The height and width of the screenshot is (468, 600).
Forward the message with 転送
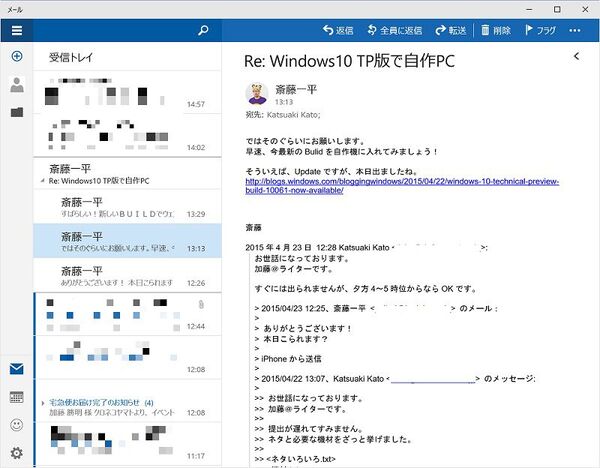(x=451, y=30)
